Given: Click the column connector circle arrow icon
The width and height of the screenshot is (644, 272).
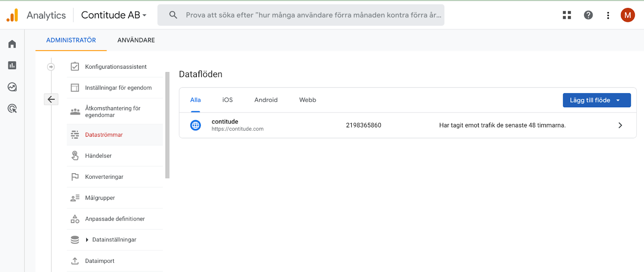Looking at the screenshot, I should pos(51,67).
